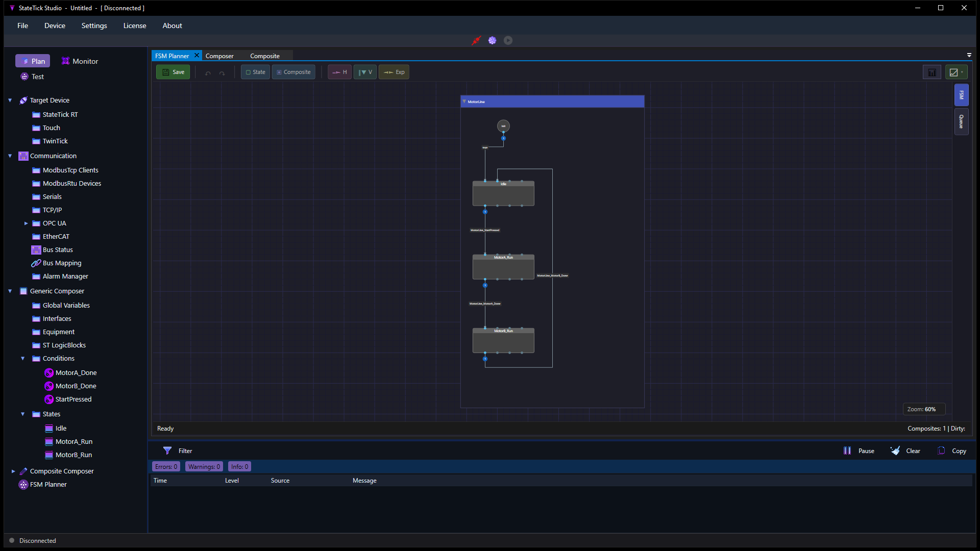
Task: Switch to the Composite tab
Action: (x=265, y=56)
